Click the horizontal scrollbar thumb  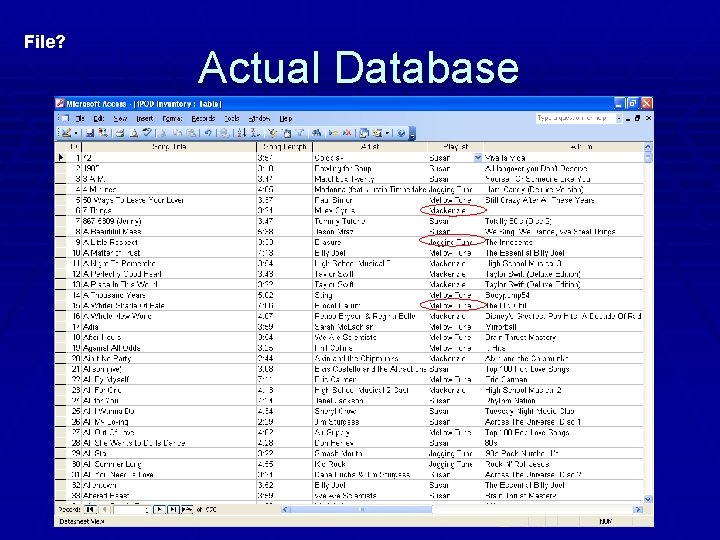[360, 509]
